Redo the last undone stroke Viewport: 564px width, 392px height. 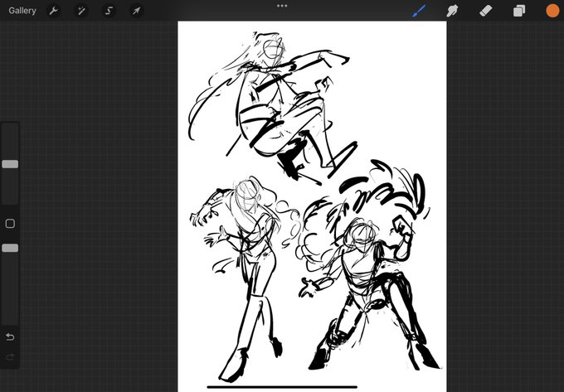tap(10, 357)
